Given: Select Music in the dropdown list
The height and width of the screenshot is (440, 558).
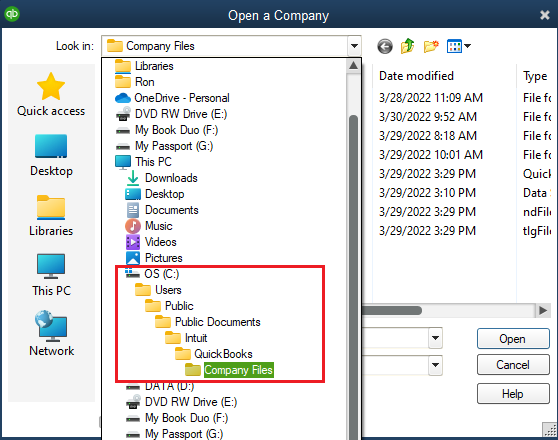Looking at the screenshot, I should point(149,226).
